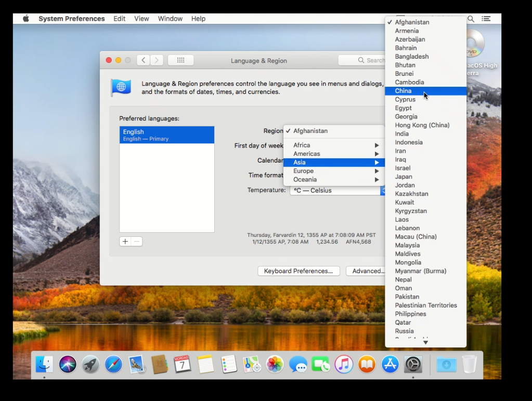The height and width of the screenshot is (401, 532).
Task: Choose Myanmar (Burma) from the list
Action: tap(425, 271)
